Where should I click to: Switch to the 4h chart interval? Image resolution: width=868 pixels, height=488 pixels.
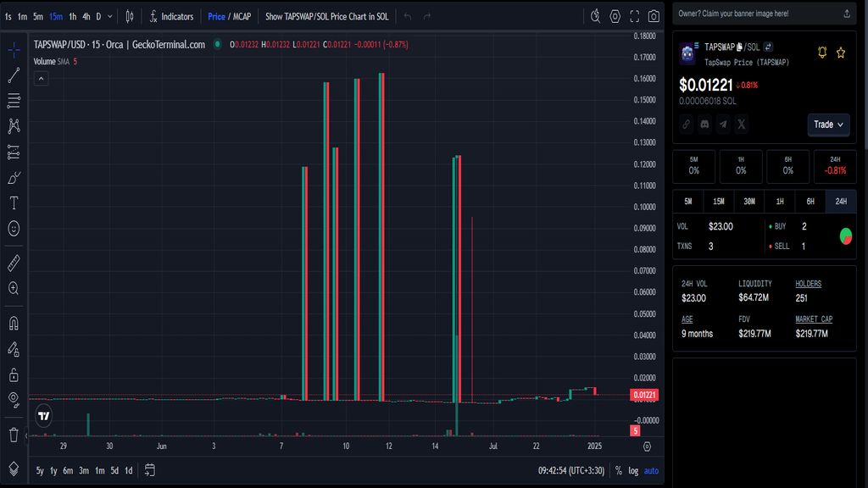[86, 16]
